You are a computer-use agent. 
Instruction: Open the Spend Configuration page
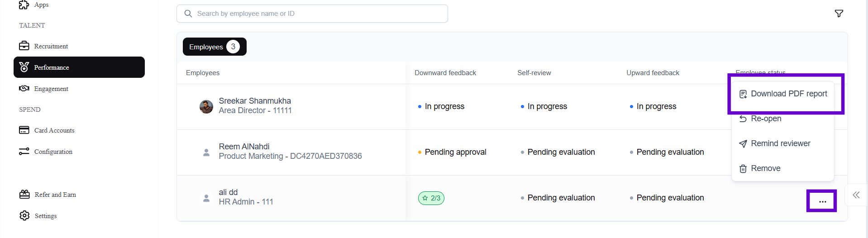pos(53,152)
